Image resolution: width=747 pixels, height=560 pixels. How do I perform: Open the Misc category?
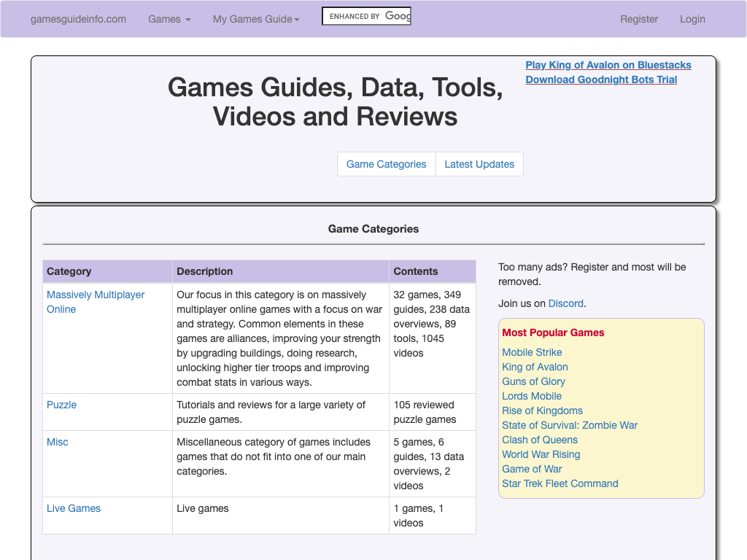click(x=58, y=442)
